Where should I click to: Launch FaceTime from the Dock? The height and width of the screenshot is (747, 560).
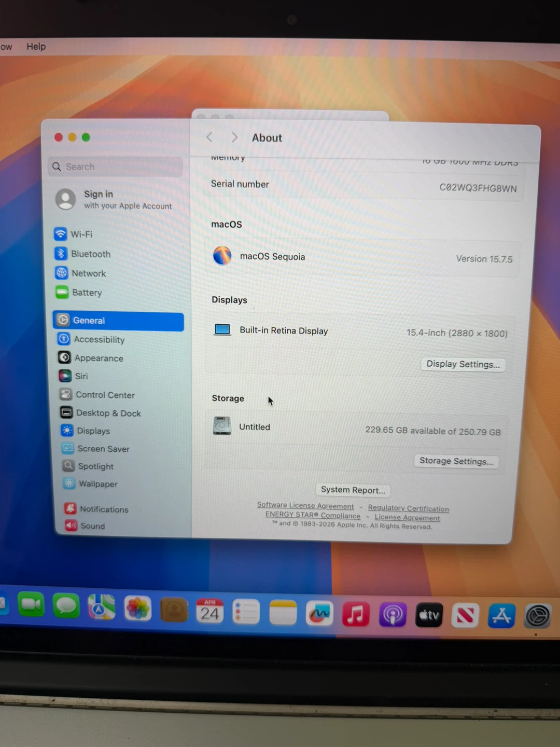pyautogui.click(x=31, y=604)
